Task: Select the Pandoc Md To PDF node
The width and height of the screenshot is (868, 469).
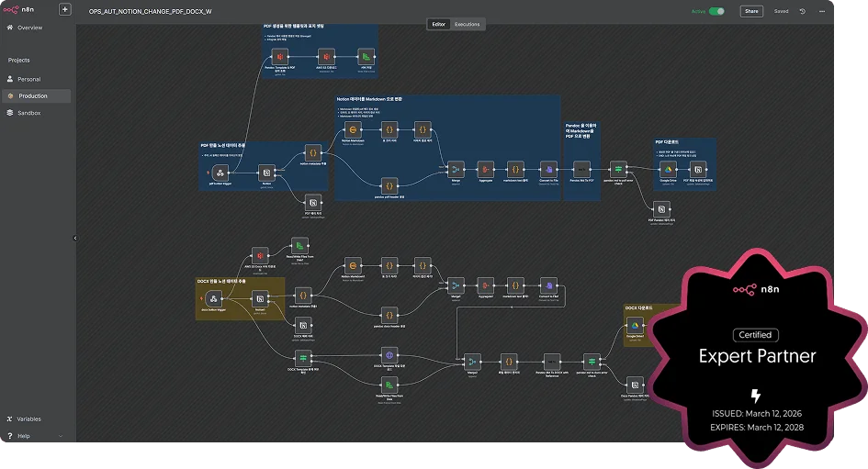Action: [581, 170]
